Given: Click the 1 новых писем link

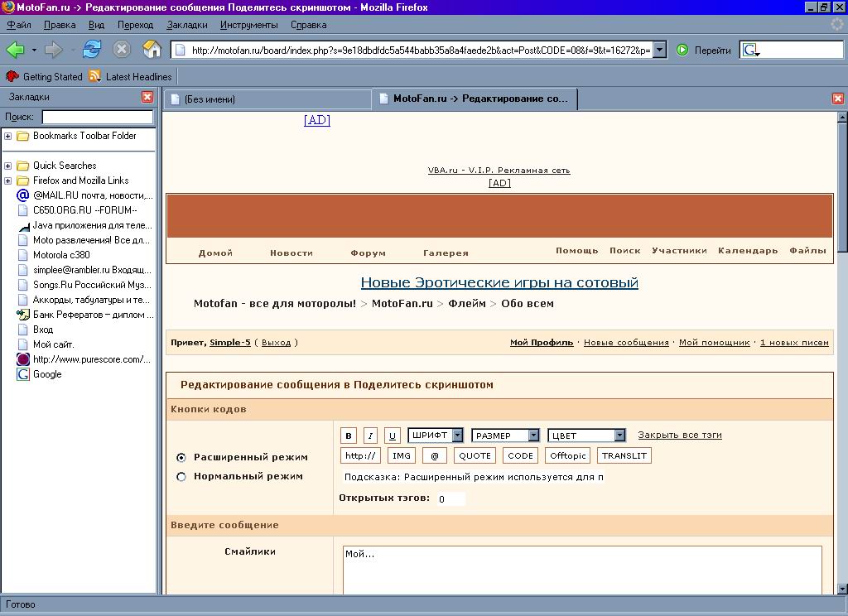Looking at the screenshot, I should click(794, 342).
